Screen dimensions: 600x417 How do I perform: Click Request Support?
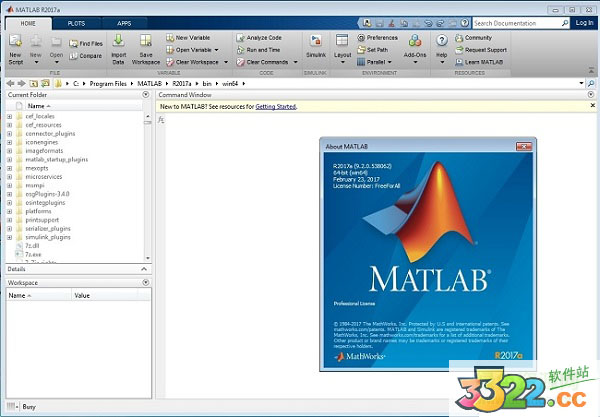pyautogui.click(x=481, y=50)
